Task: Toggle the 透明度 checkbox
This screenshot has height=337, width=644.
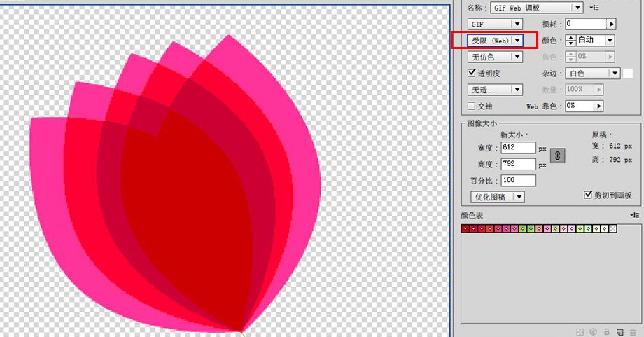Action: click(x=472, y=73)
